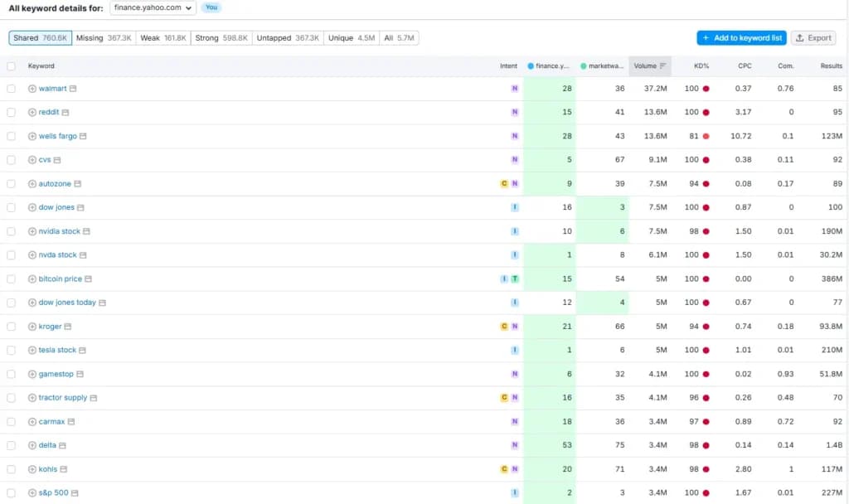Click the lighter KD dot in wells fargo row

tap(706, 136)
